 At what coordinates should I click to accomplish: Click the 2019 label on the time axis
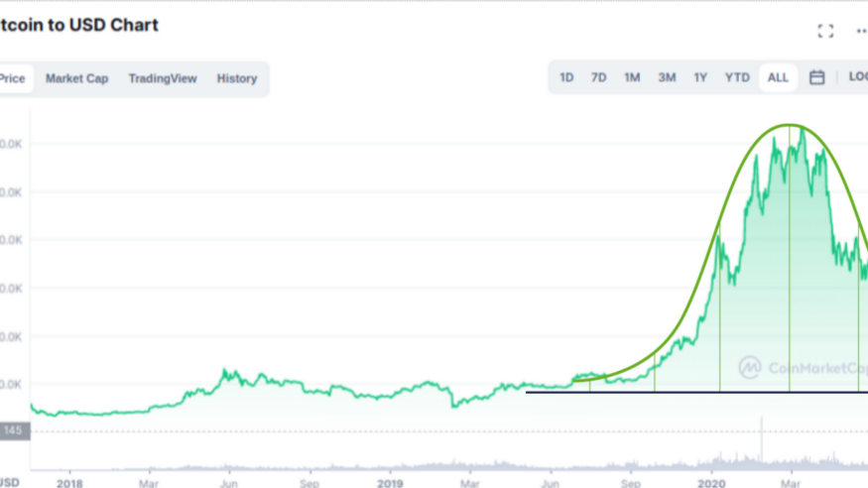[x=390, y=483]
